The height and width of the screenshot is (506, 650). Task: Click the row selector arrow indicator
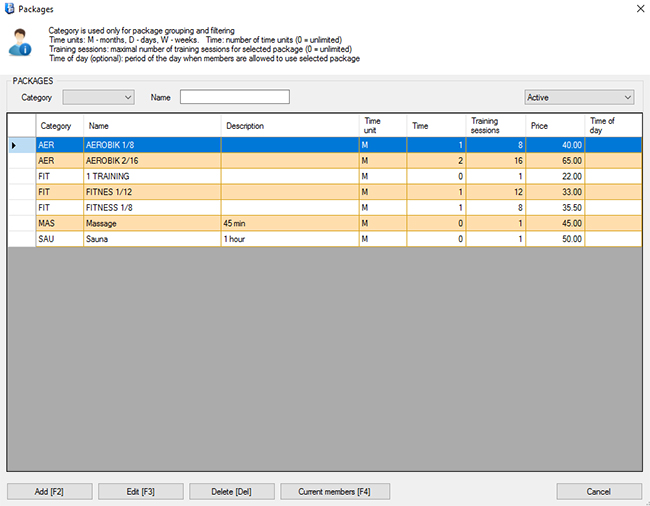tap(14, 146)
